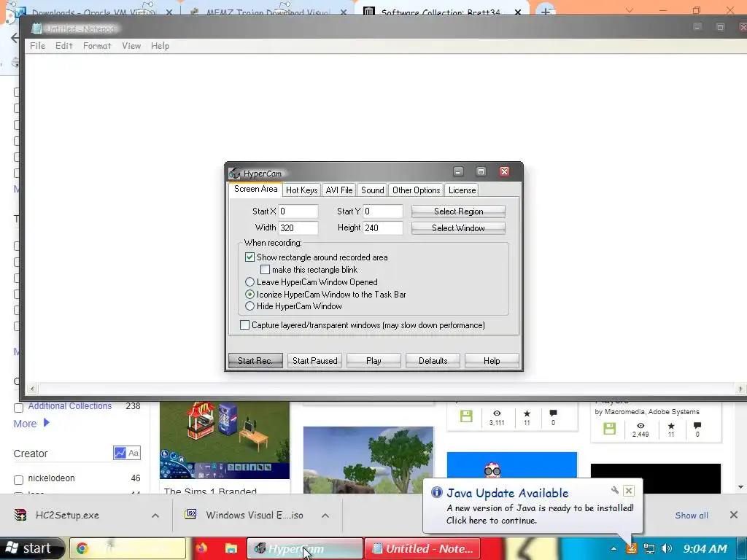Click the HC2Setup.exe download file icon
The height and width of the screenshot is (560, 747).
click(20, 515)
